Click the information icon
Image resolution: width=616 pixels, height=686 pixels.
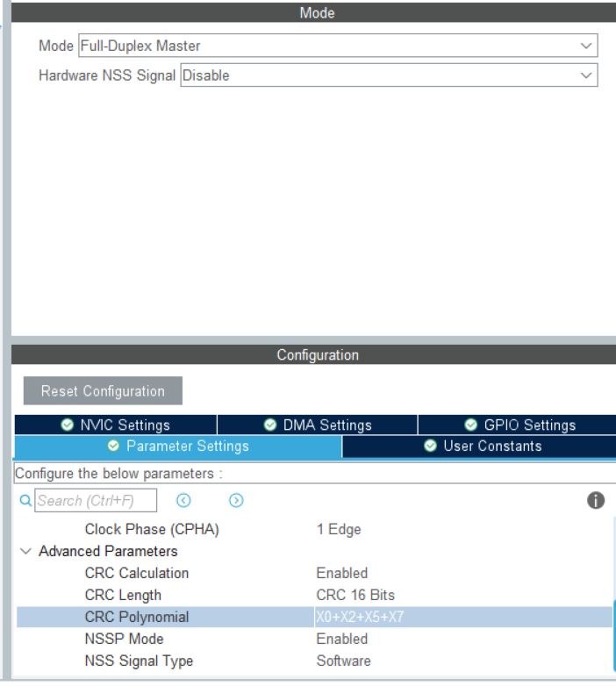(596, 501)
